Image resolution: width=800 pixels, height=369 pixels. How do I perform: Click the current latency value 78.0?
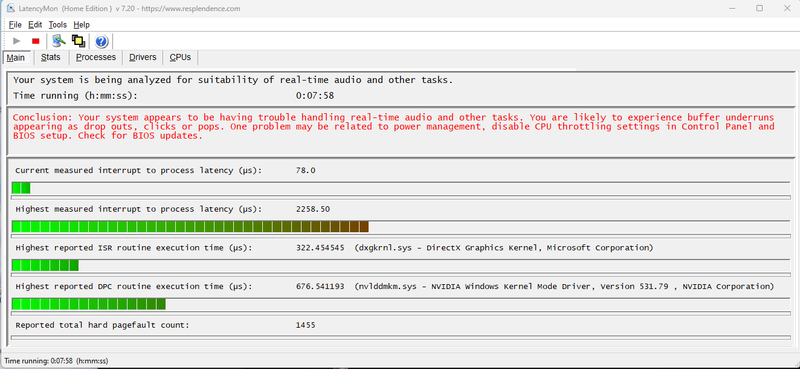pos(306,170)
